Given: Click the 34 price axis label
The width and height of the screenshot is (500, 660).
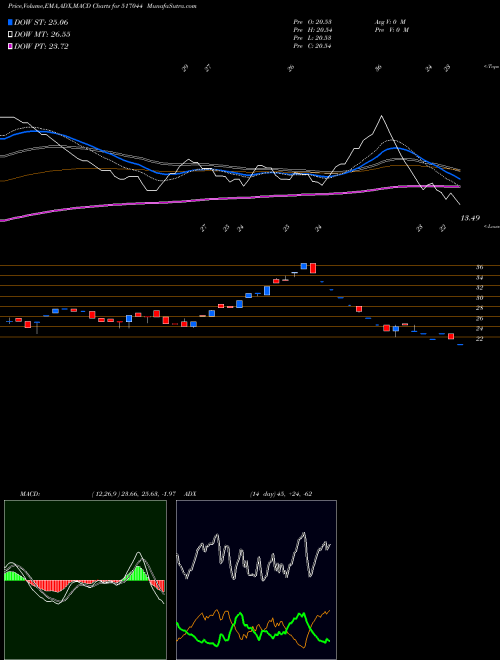Looking at the screenshot, I should pos(479,277).
